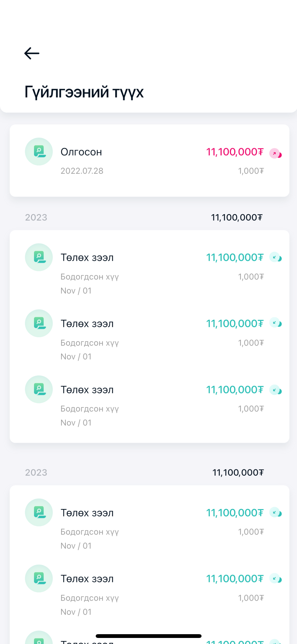Viewport: 297px width, 644px height.
Task: Tap the home indicator bar at bottom
Action: [148, 636]
